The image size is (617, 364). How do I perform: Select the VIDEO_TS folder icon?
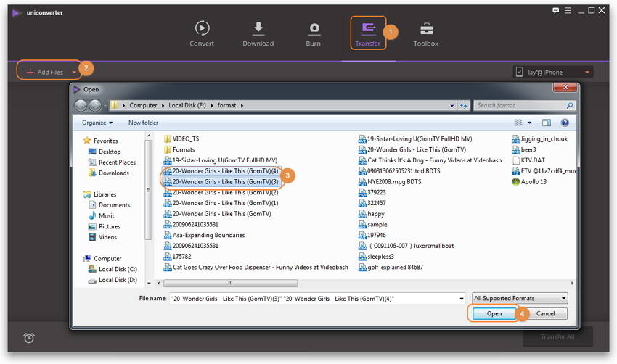click(167, 138)
